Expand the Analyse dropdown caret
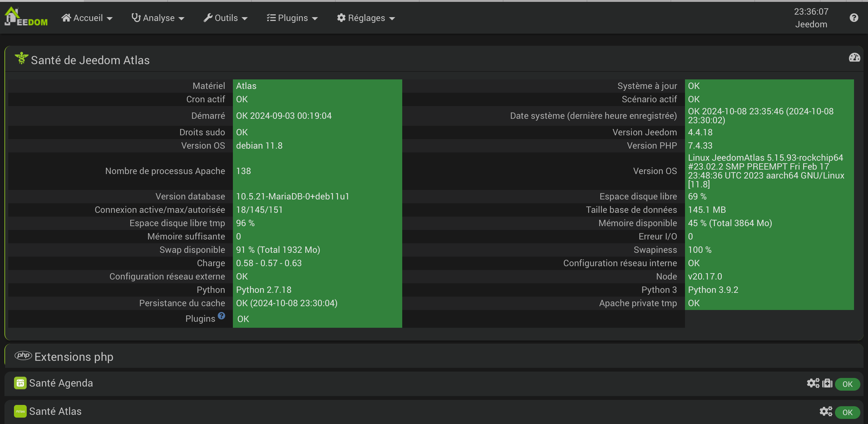This screenshot has width=868, height=424. coord(181,19)
